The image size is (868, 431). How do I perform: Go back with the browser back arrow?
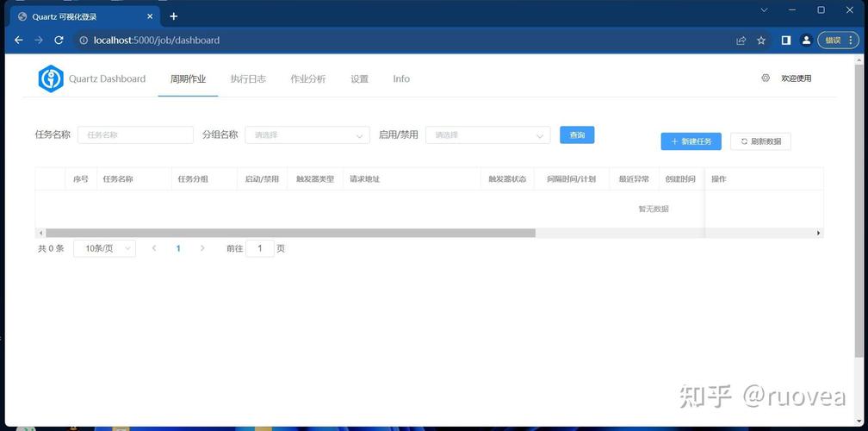(x=19, y=40)
